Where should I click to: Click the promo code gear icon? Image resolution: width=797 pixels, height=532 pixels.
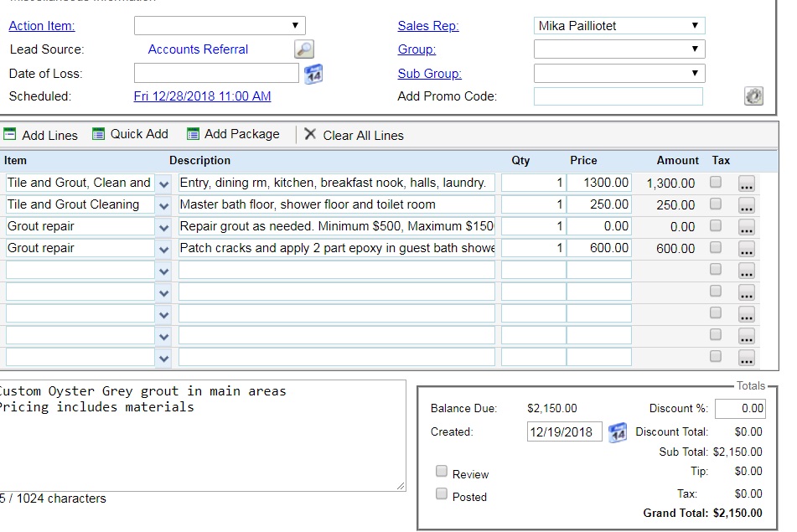click(x=753, y=96)
